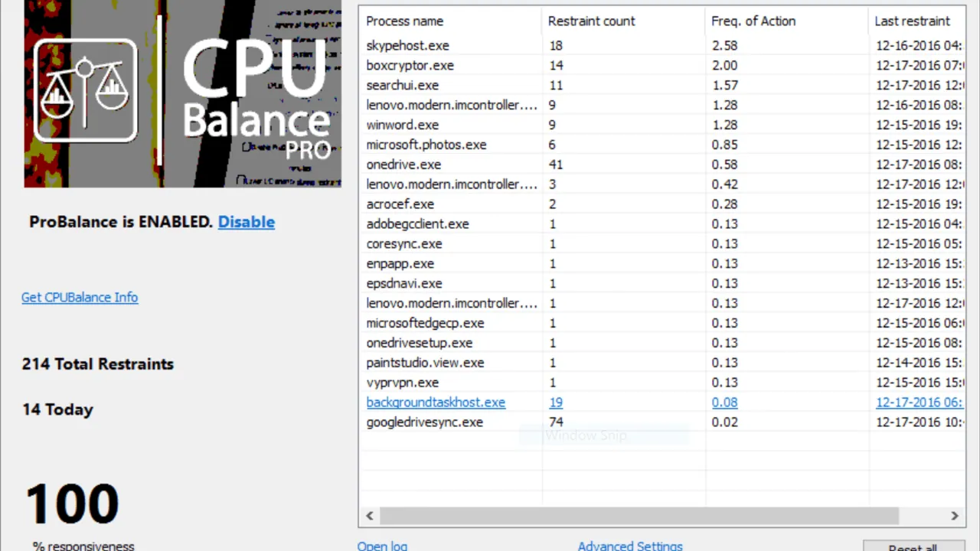Click the 14 Today counter
Screen dimensions: 980x551
point(57,409)
